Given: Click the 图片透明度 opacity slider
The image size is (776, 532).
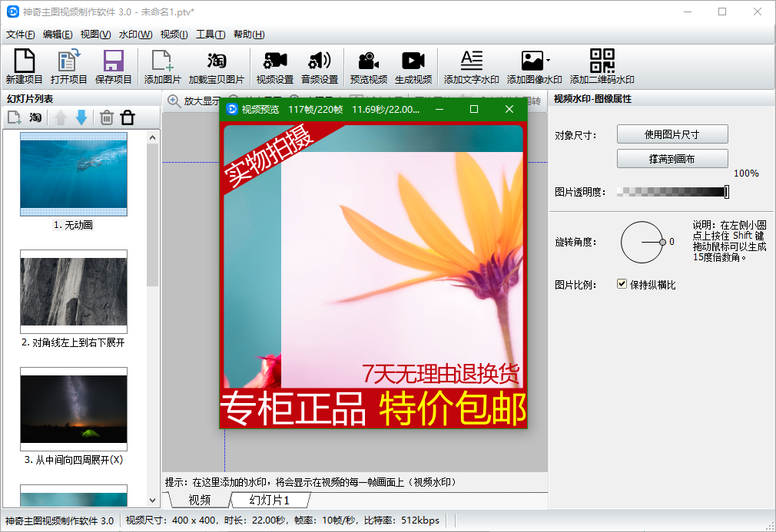Looking at the screenshot, I should pos(672,192).
